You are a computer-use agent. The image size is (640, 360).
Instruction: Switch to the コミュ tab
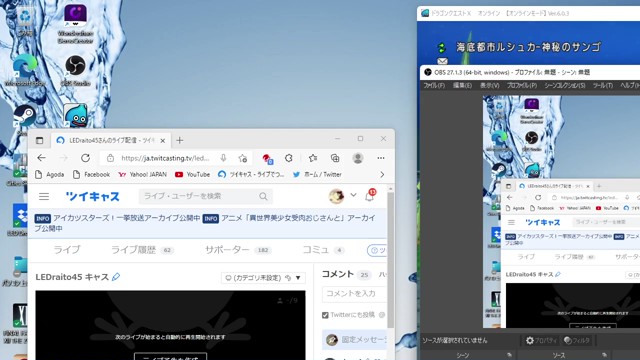[323, 250]
